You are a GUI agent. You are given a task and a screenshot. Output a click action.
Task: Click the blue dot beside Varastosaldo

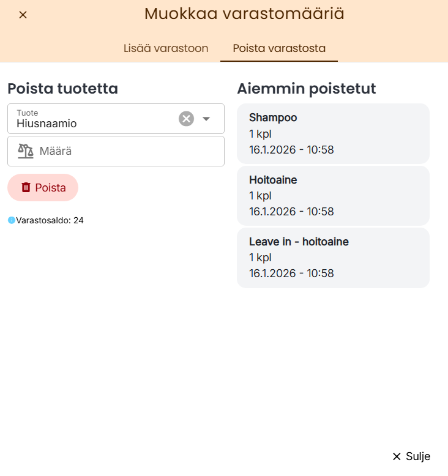[11, 220]
